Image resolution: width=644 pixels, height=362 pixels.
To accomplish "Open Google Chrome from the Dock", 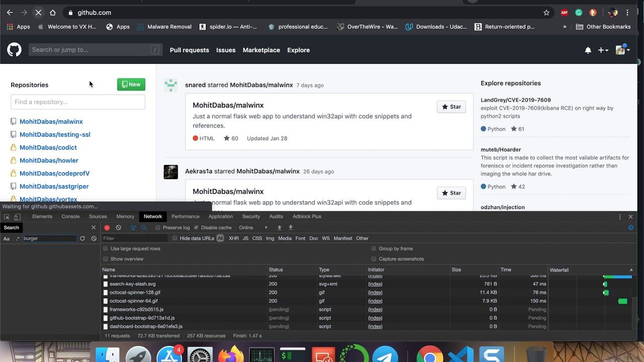I will [x=429, y=355].
